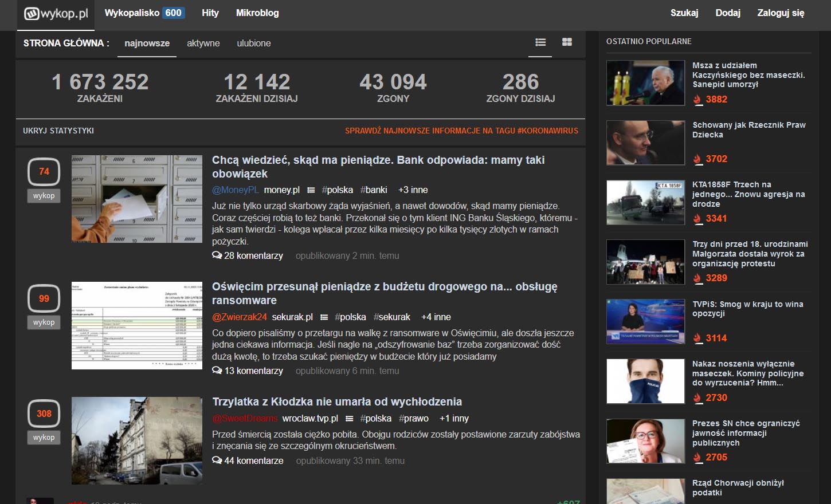This screenshot has width=831, height=504.
Task: Open source domain sekurak.pl
Action: (292, 317)
